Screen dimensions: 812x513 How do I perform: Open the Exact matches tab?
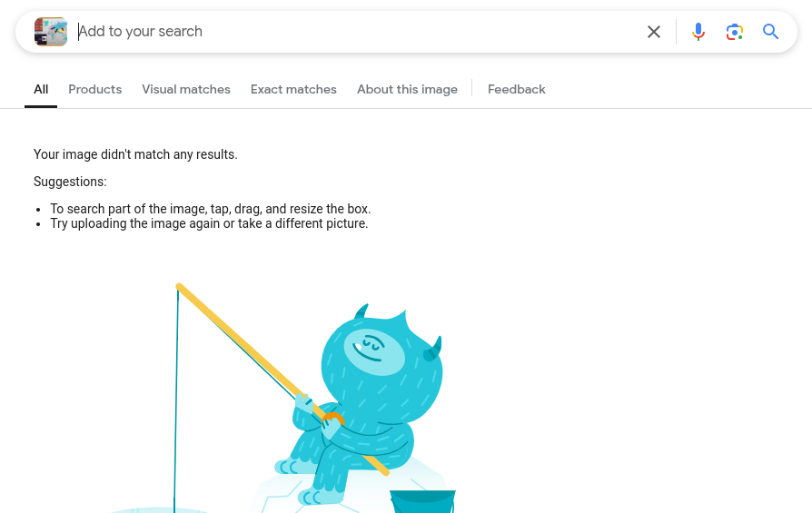pyautogui.click(x=293, y=89)
